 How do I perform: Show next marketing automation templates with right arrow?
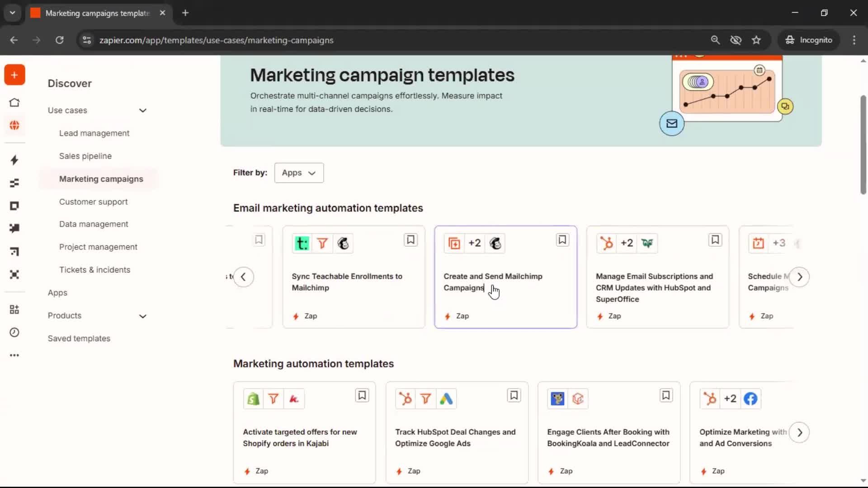click(799, 432)
